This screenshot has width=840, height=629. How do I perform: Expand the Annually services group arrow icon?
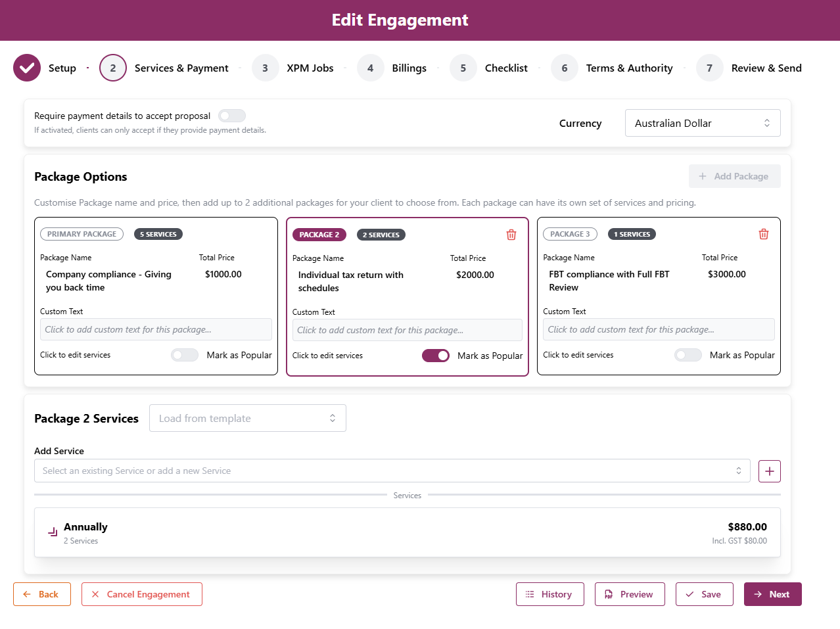coord(53,532)
